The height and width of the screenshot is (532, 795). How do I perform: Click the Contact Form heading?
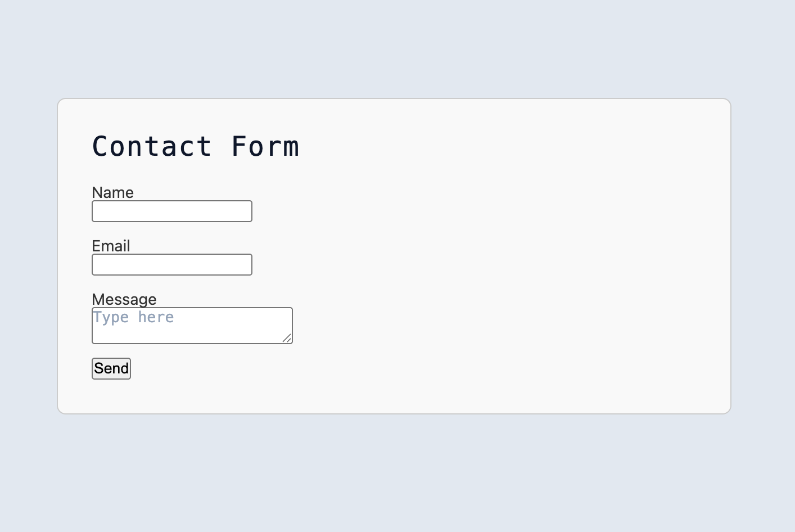pyautogui.click(x=196, y=146)
